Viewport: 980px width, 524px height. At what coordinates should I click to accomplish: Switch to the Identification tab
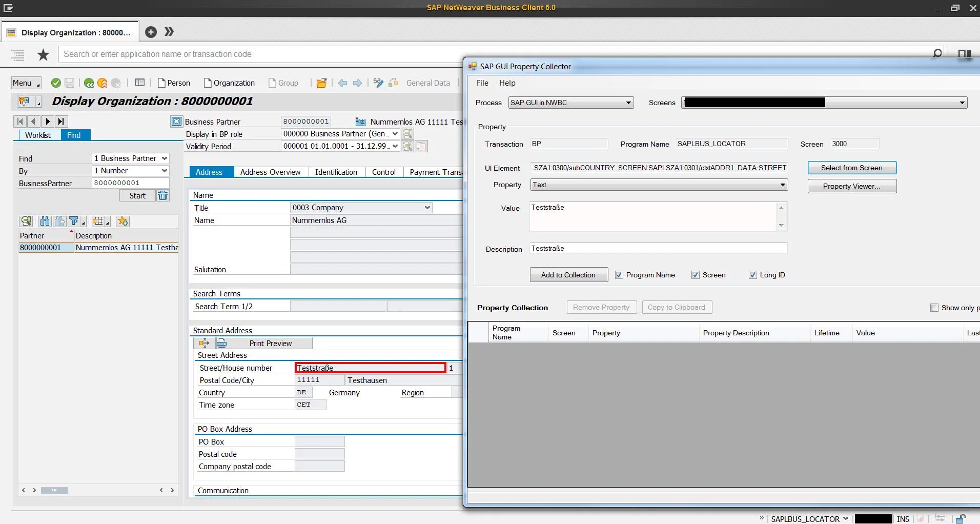point(336,172)
